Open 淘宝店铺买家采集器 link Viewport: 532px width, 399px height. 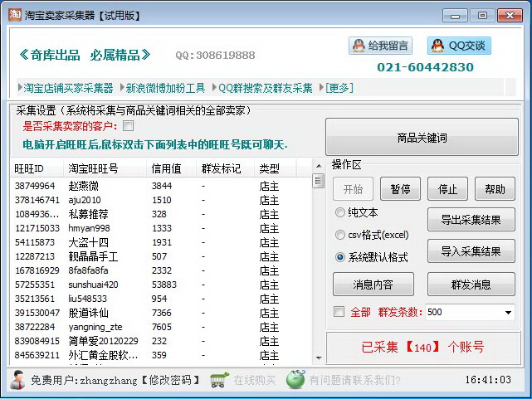tap(68, 88)
